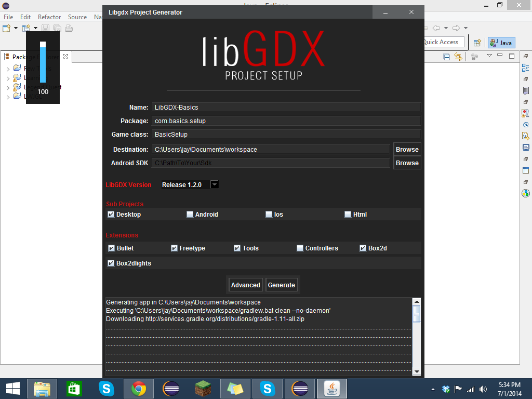Uncheck the Tools extension checkbox
Image resolution: width=532 pixels, height=399 pixels.
237,248
